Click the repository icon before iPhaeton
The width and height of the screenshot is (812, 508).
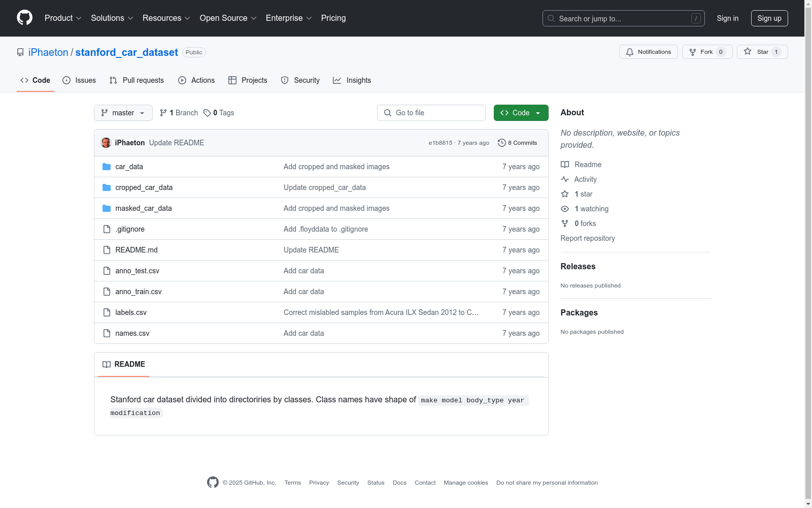tap(20, 52)
